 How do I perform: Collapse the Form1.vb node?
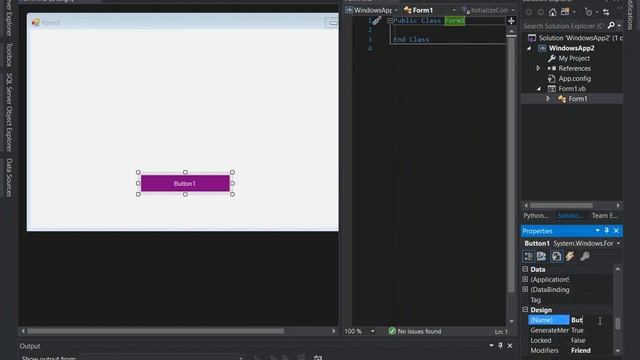click(x=539, y=89)
